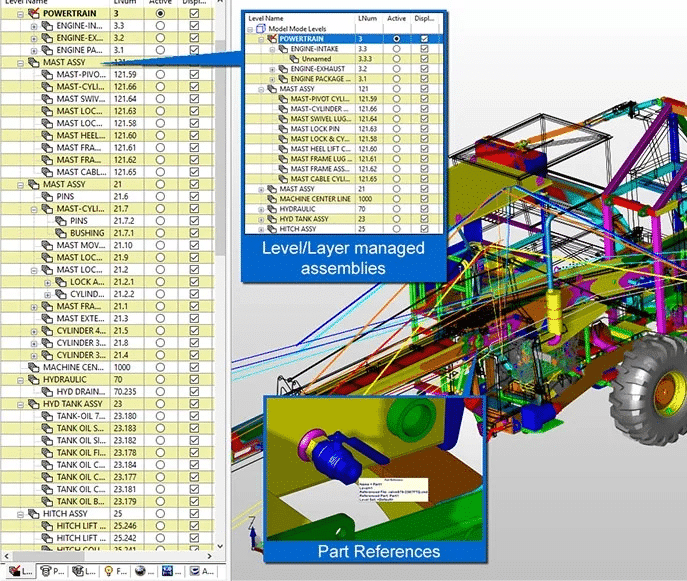
Task: Make MACHINE CEN... level 1000 active
Action: coord(160,367)
